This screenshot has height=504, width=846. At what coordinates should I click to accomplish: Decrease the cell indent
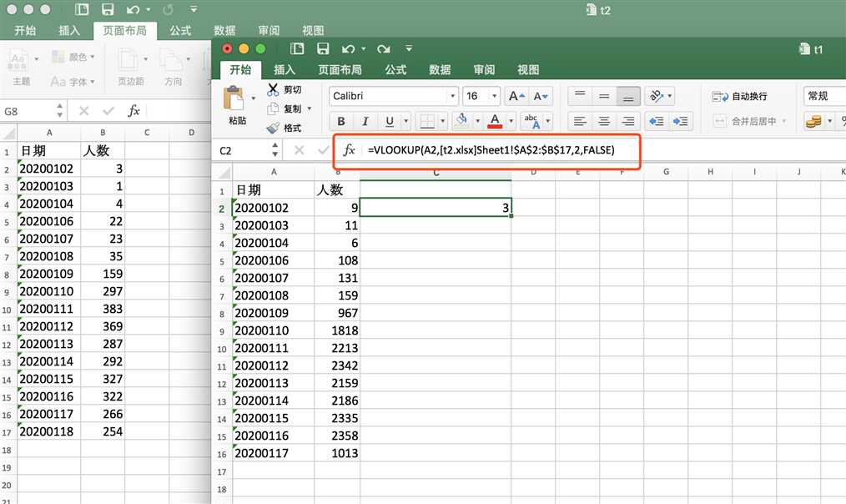click(x=656, y=121)
